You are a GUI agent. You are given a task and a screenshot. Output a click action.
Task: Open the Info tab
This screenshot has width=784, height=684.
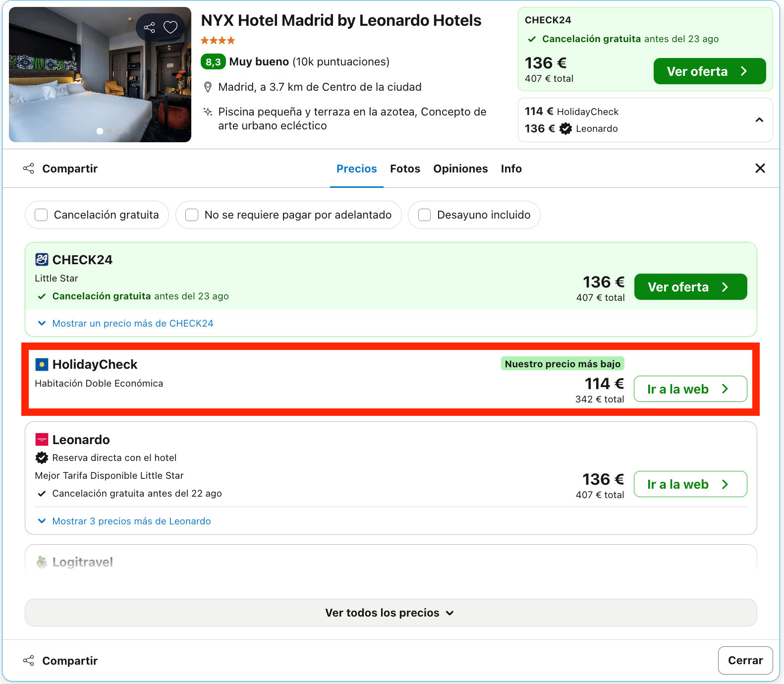point(511,169)
